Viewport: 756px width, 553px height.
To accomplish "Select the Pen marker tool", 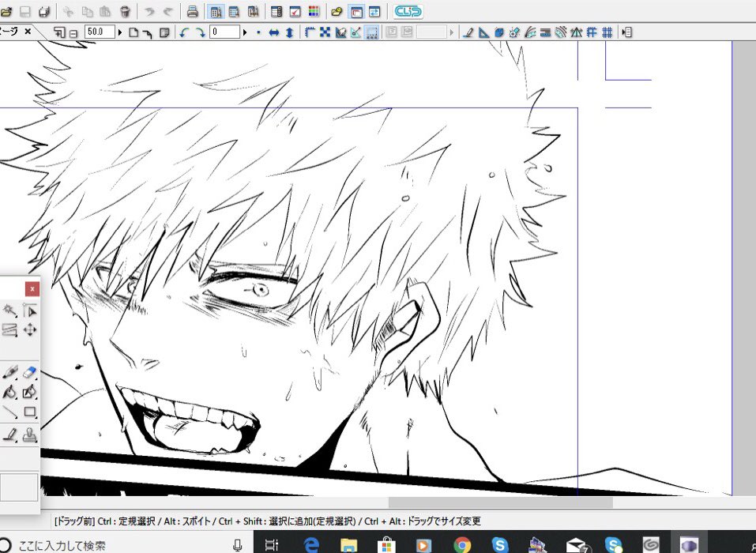I will [9, 372].
